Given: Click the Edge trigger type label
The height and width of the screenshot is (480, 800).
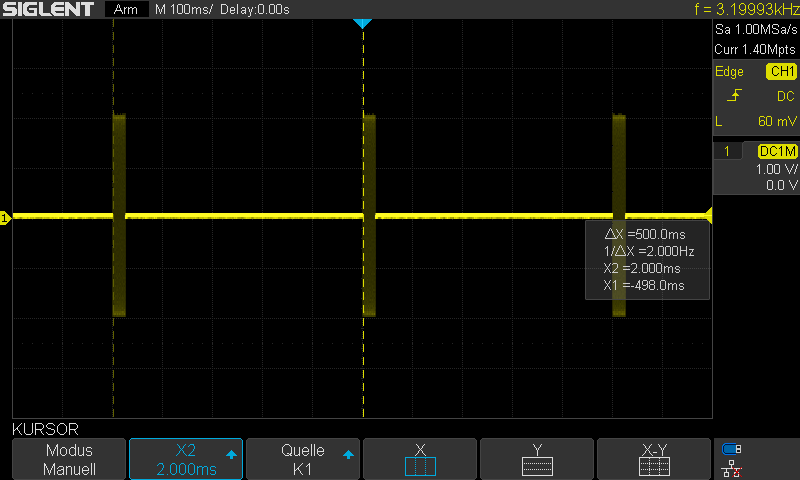Looking at the screenshot, I should 729,71.
